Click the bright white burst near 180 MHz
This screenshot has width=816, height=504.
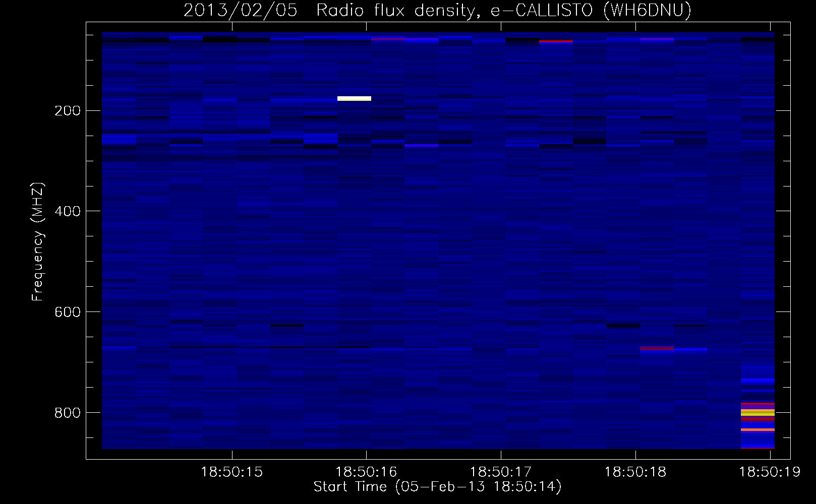click(354, 98)
